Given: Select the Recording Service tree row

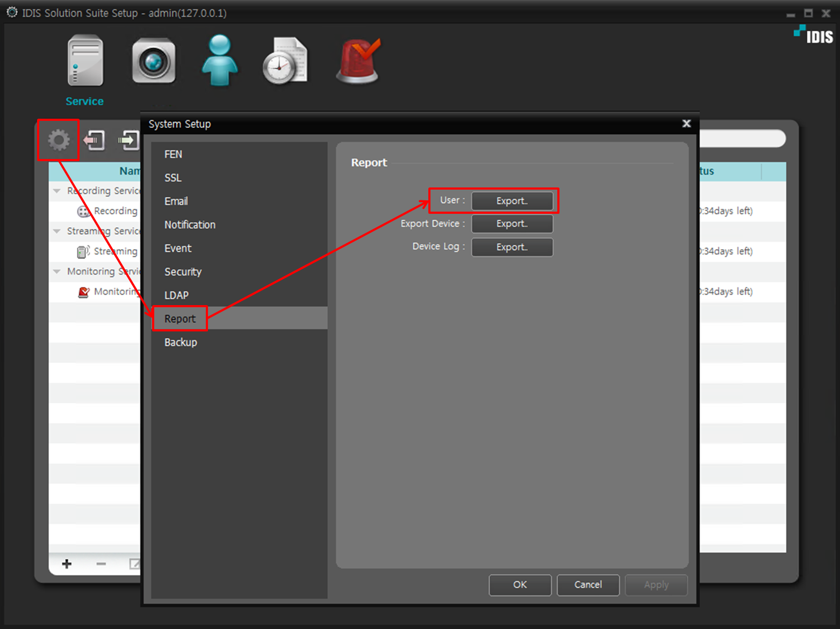Looking at the screenshot, I should [95, 191].
